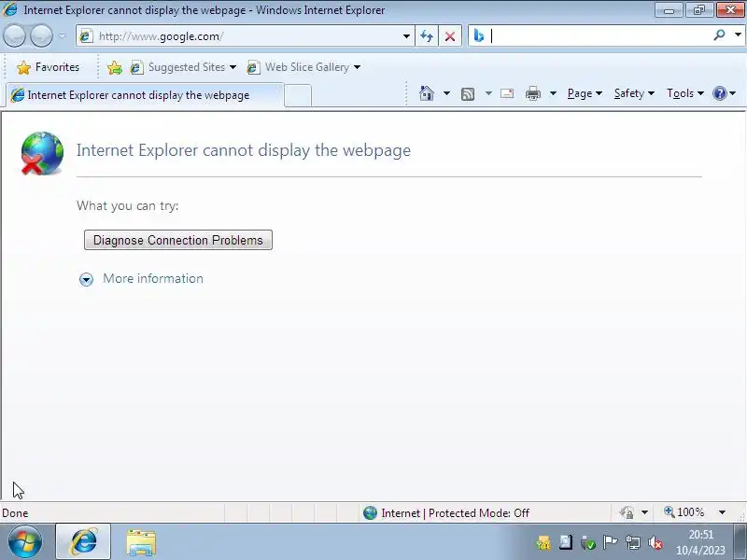Image resolution: width=747 pixels, height=560 pixels.
Task: Click the red Stop loading icon
Action: 450,36
